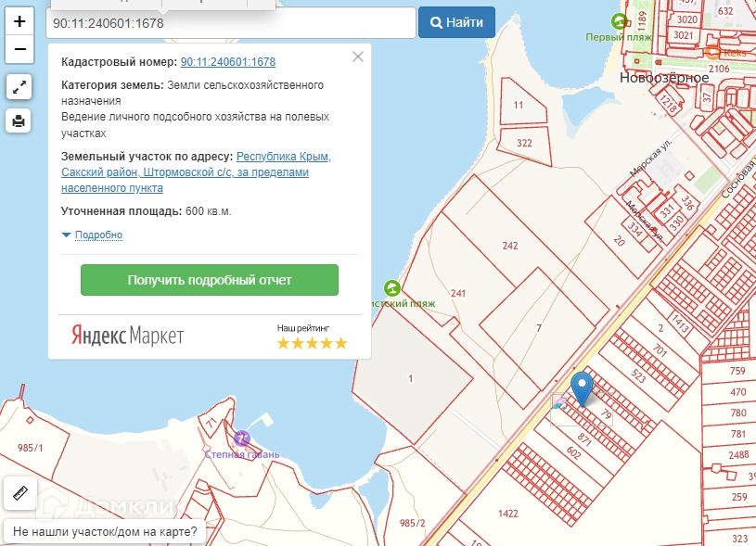Select parcel 701 on the map
This screenshot has width=756, height=546.
point(660,349)
